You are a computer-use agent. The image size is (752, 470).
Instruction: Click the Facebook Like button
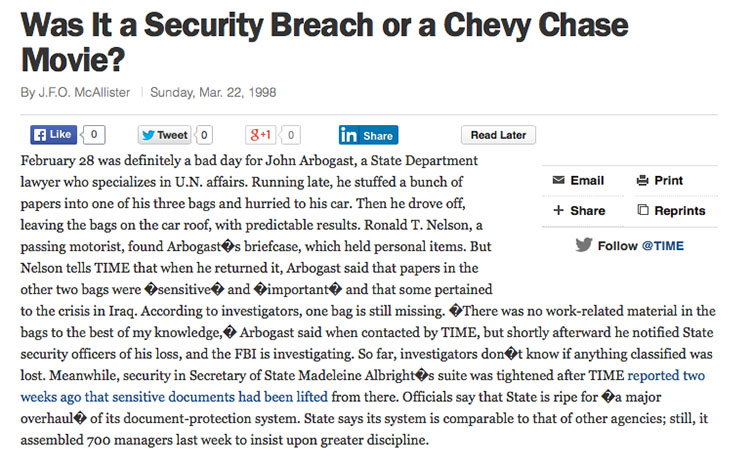[53, 135]
